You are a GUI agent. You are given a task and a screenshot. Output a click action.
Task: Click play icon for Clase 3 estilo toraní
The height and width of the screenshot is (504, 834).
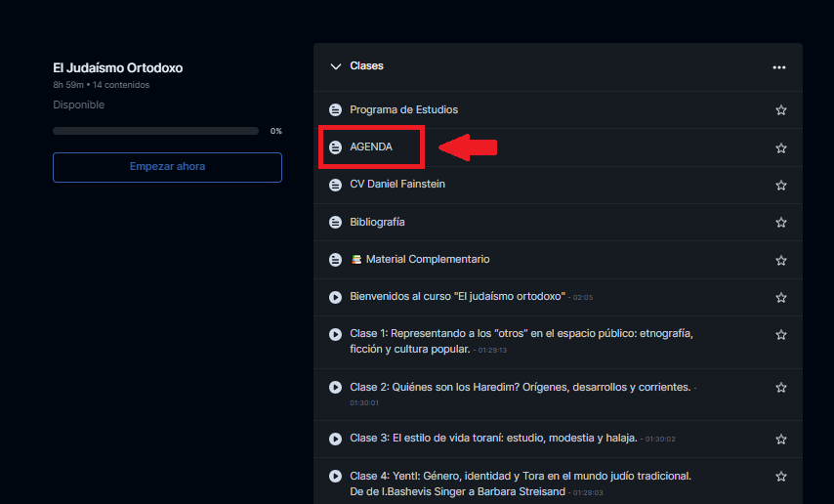click(335, 439)
